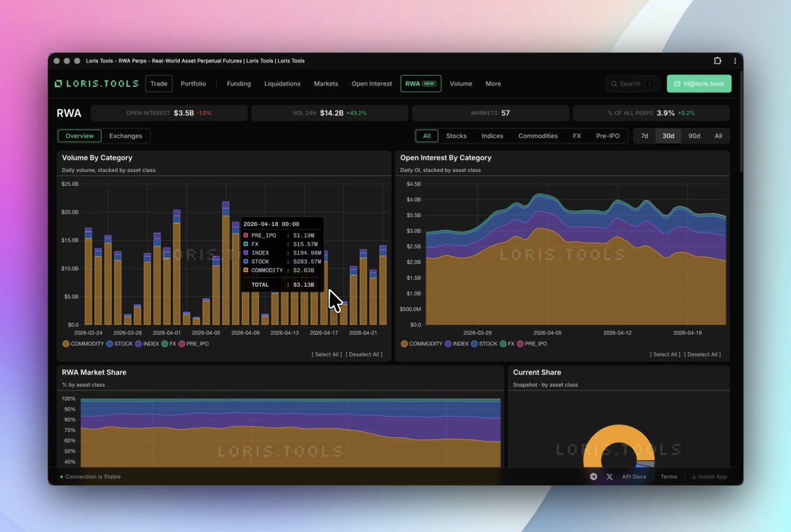Toggle PRE_IPO series in Volume legend
The image size is (791, 532).
[x=193, y=344]
